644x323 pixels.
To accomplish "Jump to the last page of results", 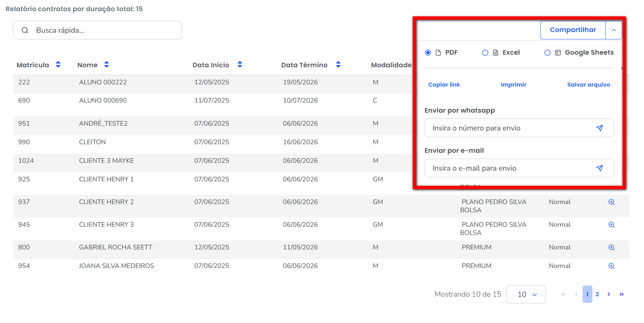I will [x=621, y=294].
